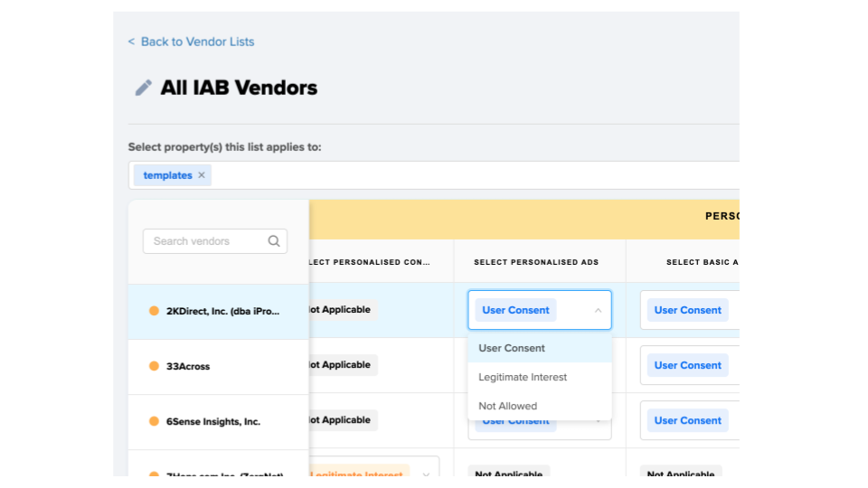Image resolution: width=868 pixels, height=488 pixels.
Task: Click Select Personalised Con... column header
Action: tap(369, 262)
